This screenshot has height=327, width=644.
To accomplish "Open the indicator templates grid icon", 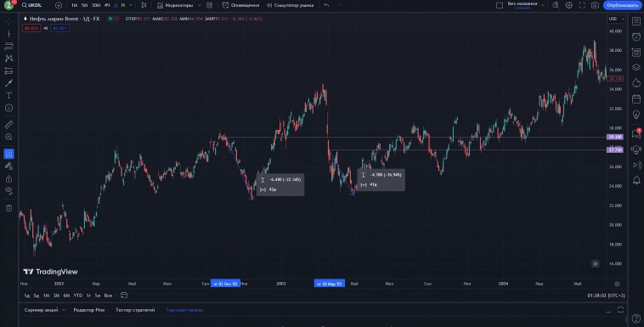I will point(210,5).
